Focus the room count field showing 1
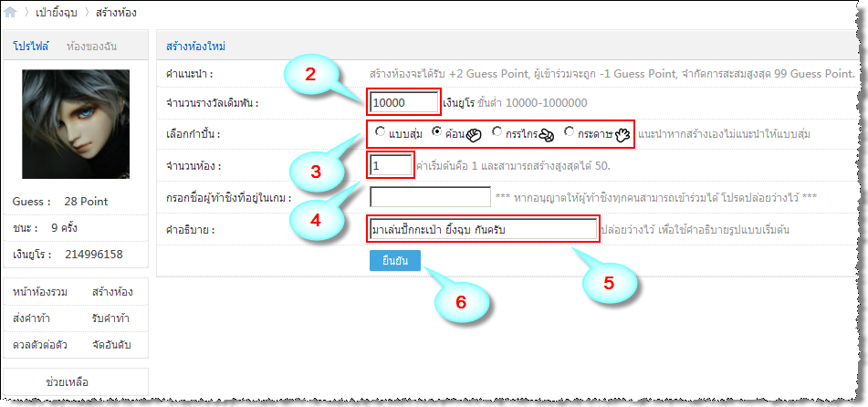Screen dimensions: 868x407 pos(391,165)
